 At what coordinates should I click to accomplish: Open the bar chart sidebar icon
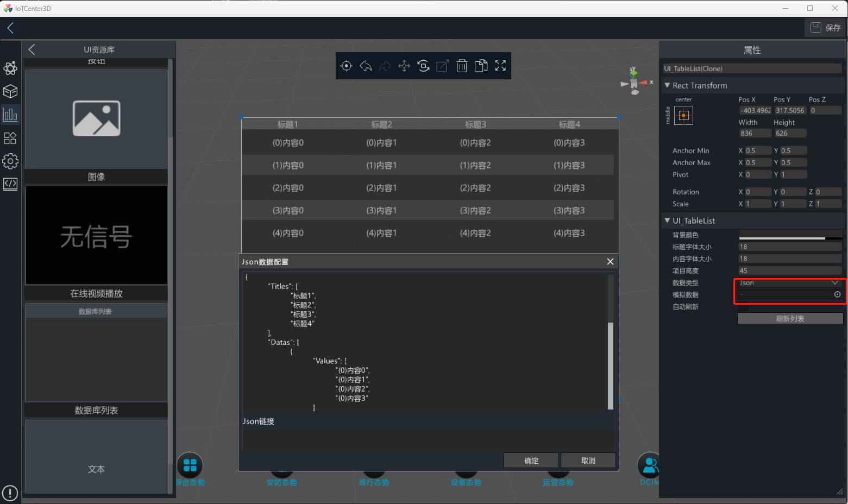click(10, 115)
